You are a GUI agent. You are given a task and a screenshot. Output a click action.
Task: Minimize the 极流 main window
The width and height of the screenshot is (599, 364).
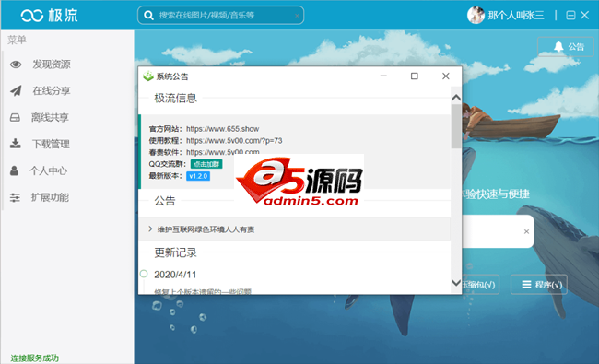pos(570,16)
